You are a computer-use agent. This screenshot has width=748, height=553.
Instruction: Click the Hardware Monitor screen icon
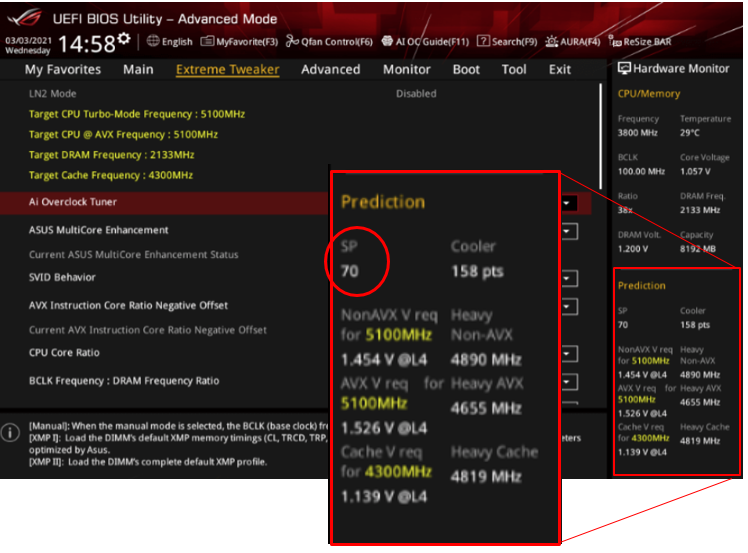(624, 68)
